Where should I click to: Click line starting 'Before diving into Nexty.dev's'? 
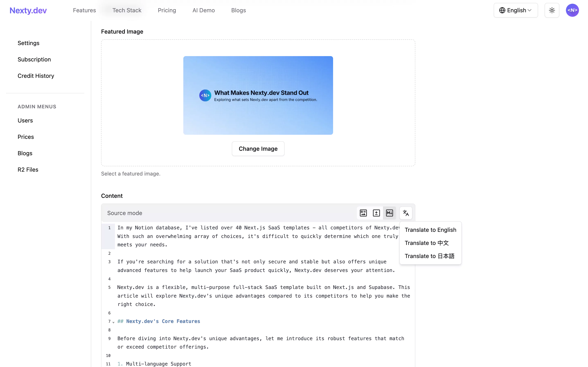tap(261, 342)
